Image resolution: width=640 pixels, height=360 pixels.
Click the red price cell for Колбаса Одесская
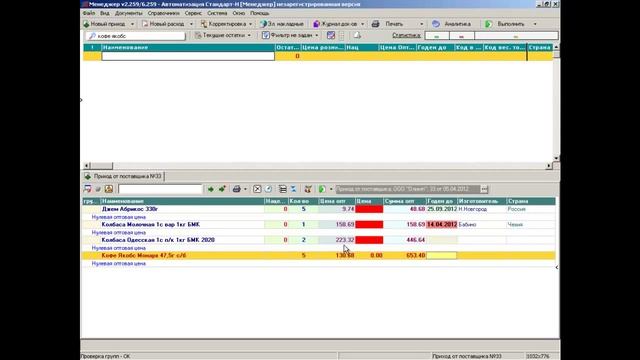(369, 240)
